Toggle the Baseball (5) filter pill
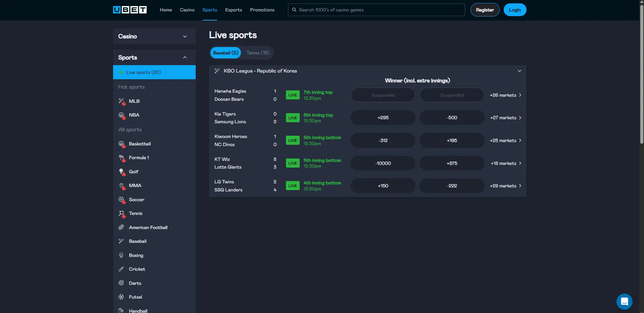Image resolution: width=644 pixels, height=313 pixels. pyautogui.click(x=225, y=53)
